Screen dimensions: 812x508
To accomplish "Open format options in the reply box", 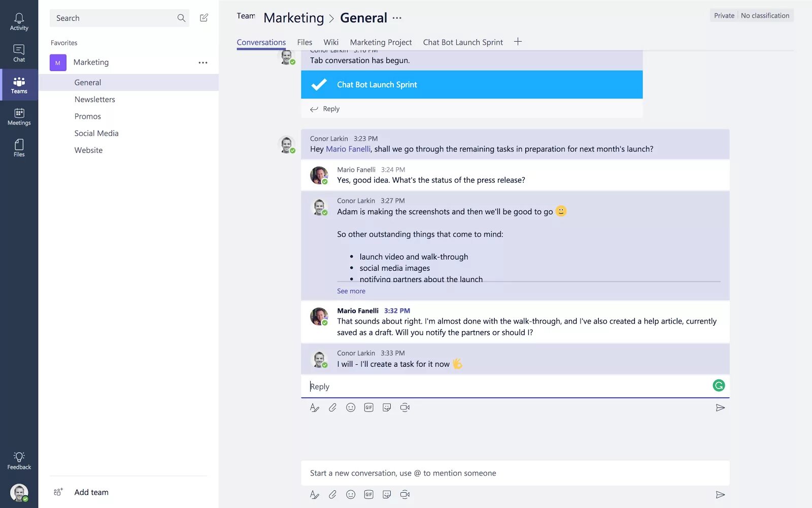I will pos(315,407).
